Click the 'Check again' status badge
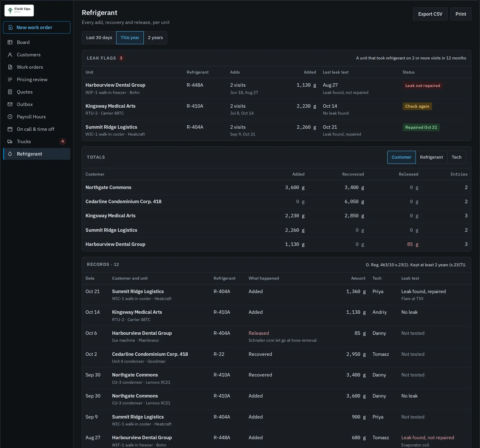The image size is (480, 448). (417, 106)
